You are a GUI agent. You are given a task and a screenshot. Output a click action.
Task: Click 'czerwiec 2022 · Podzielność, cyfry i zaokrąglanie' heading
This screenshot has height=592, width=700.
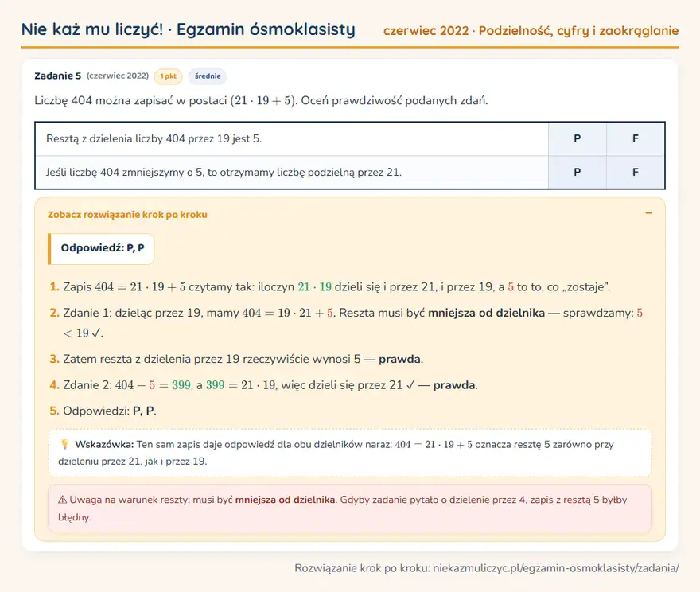click(x=531, y=31)
